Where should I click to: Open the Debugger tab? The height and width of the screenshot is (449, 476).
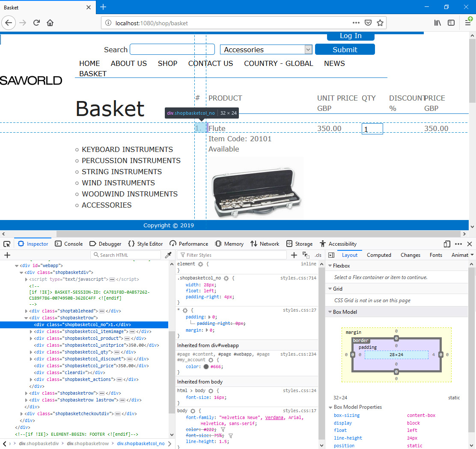105,244
